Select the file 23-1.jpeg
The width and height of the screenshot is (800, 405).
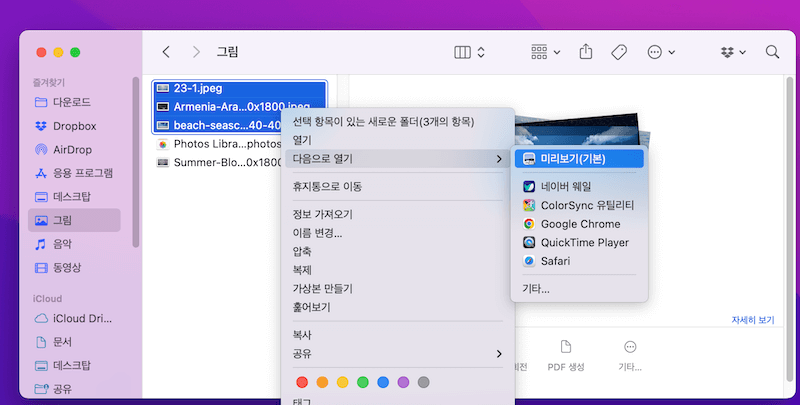239,88
